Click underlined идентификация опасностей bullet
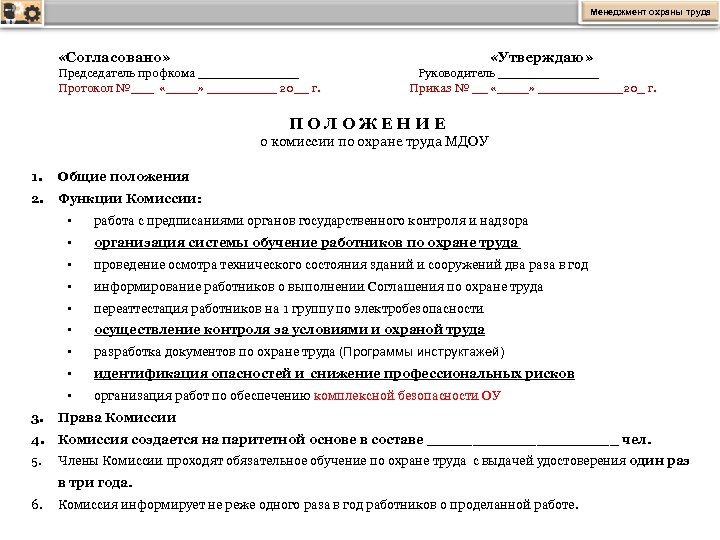This screenshot has height=540, width=720. click(334, 374)
